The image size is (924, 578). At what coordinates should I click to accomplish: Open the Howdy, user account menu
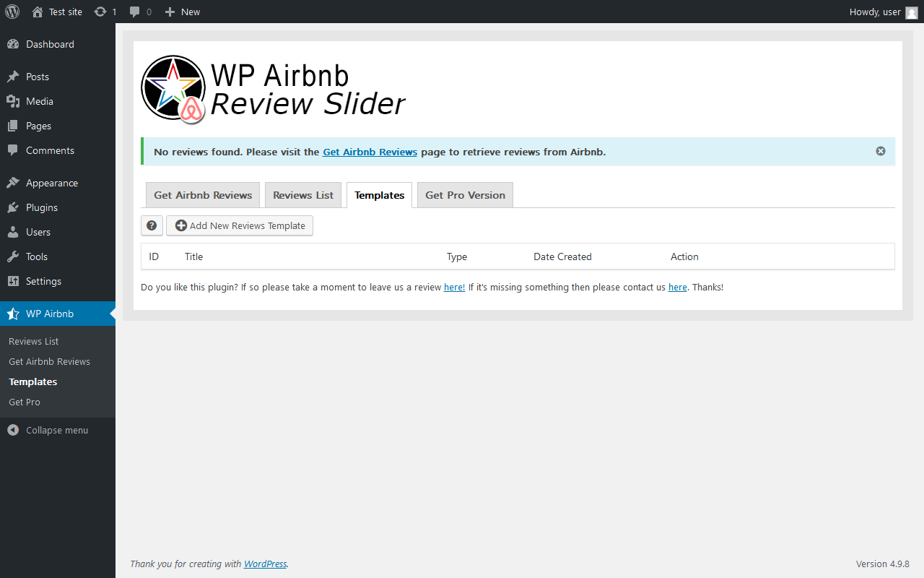point(884,12)
